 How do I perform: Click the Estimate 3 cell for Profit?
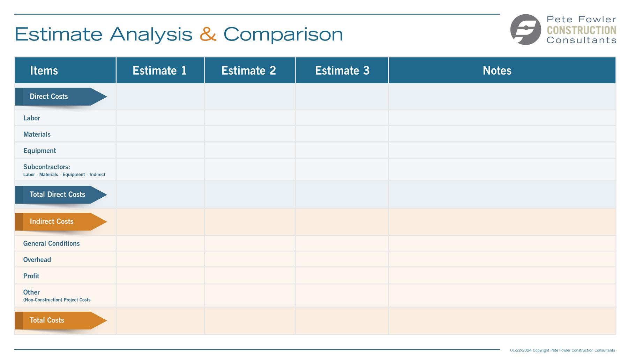point(342,276)
